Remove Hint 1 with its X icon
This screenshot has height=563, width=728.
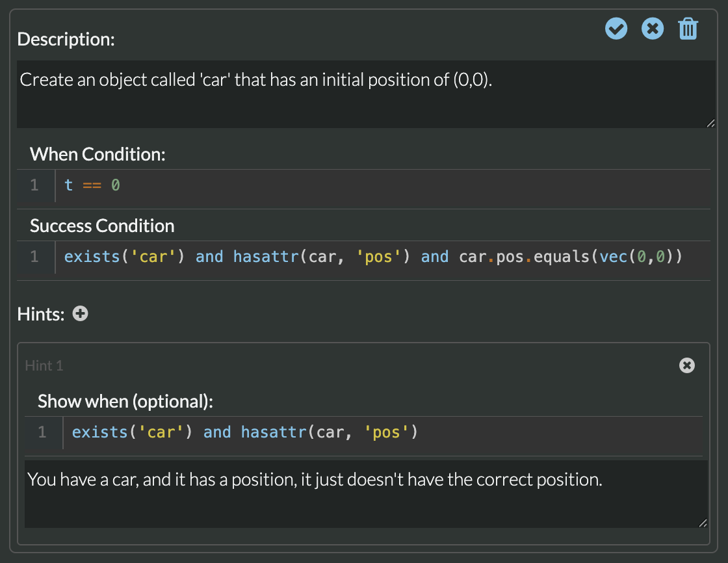686,365
